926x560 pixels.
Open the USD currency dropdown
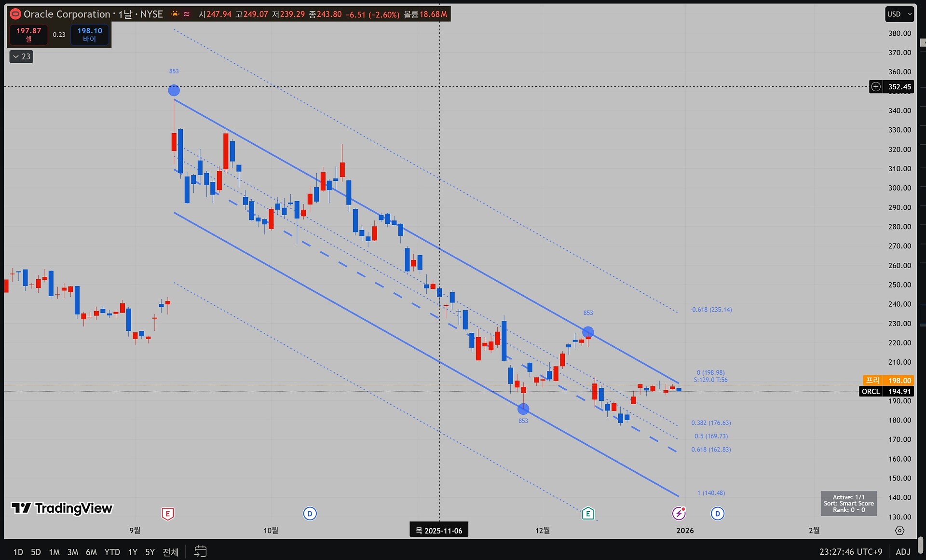tap(899, 14)
